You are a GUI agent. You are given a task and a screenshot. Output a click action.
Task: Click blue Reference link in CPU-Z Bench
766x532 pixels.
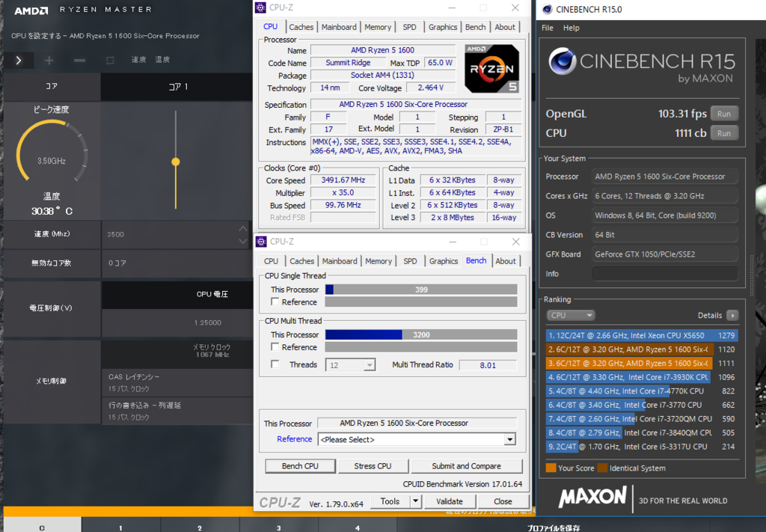click(x=294, y=438)
